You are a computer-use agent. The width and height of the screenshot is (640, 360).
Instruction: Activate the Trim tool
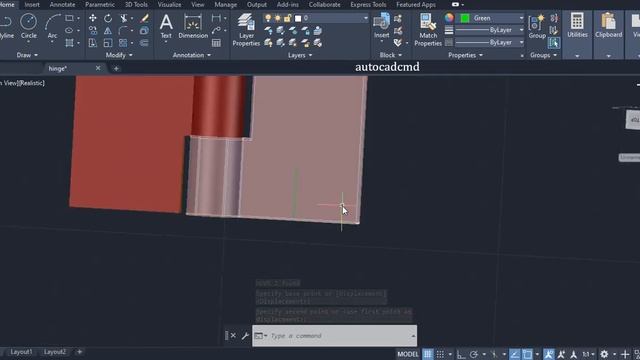point(124,18)
